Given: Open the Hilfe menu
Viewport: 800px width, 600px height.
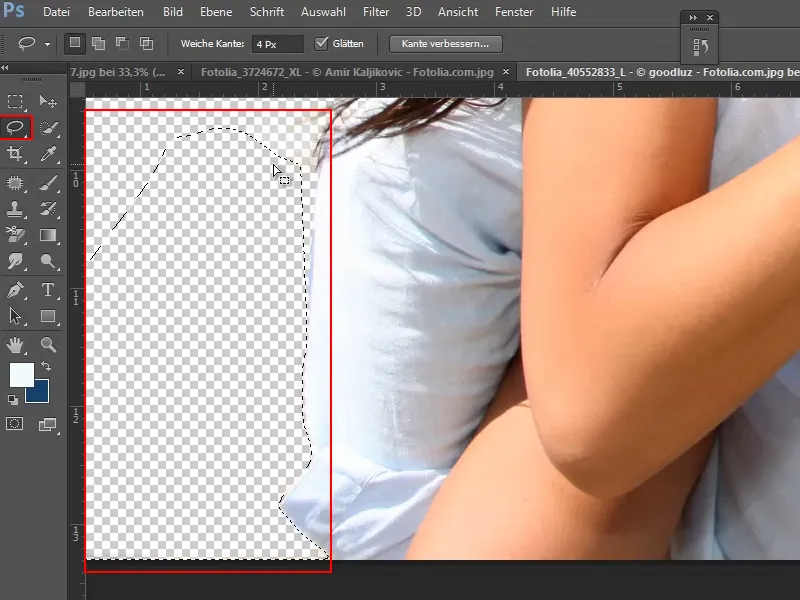Looking at the screenshot, I should (563, 12).
